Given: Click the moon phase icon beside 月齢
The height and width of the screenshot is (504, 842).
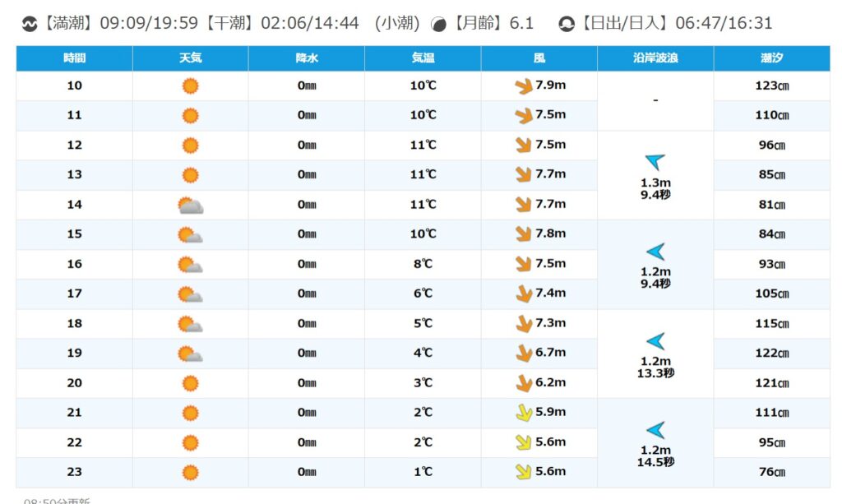Looking at the screenshot, I should 440,24.
